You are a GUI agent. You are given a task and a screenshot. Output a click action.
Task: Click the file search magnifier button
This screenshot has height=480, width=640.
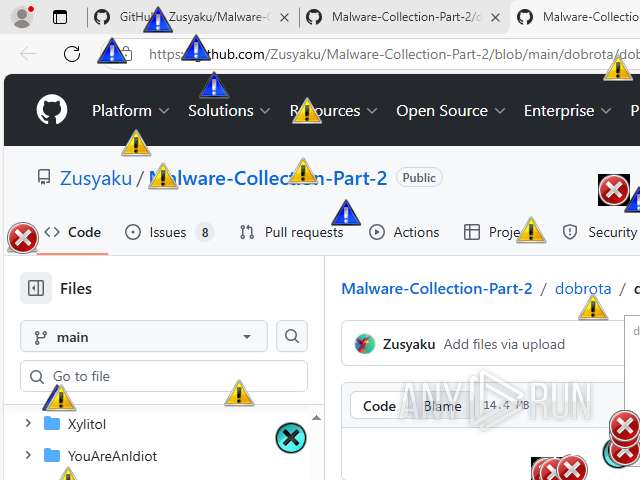pos(292,336)
